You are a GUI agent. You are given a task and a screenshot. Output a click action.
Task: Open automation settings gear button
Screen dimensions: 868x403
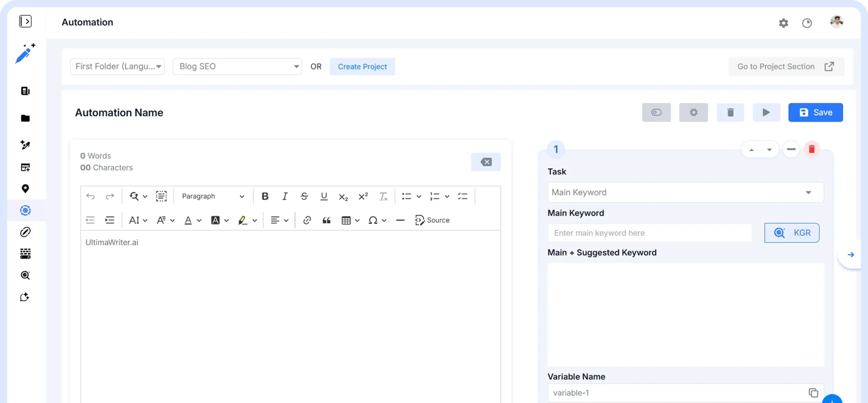point(693,113)
